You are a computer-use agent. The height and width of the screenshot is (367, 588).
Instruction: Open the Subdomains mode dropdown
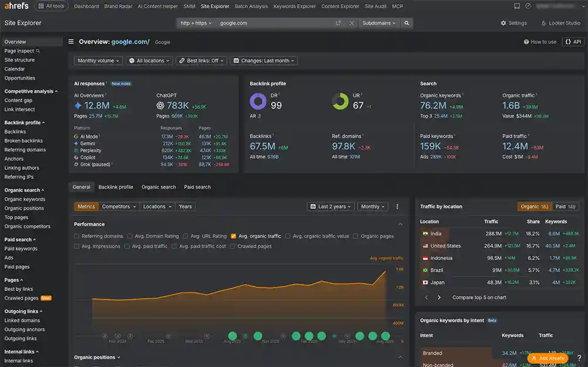[379, 23]
